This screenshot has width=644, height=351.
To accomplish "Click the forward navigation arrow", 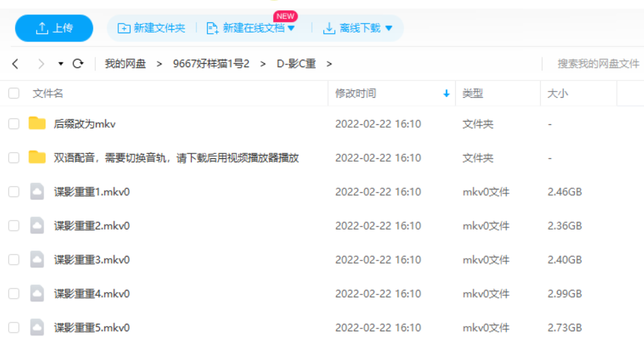I will point(41,64).
